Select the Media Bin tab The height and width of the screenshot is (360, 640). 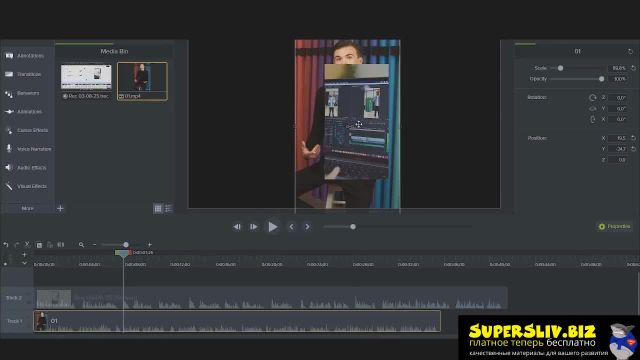coord(114,51)
